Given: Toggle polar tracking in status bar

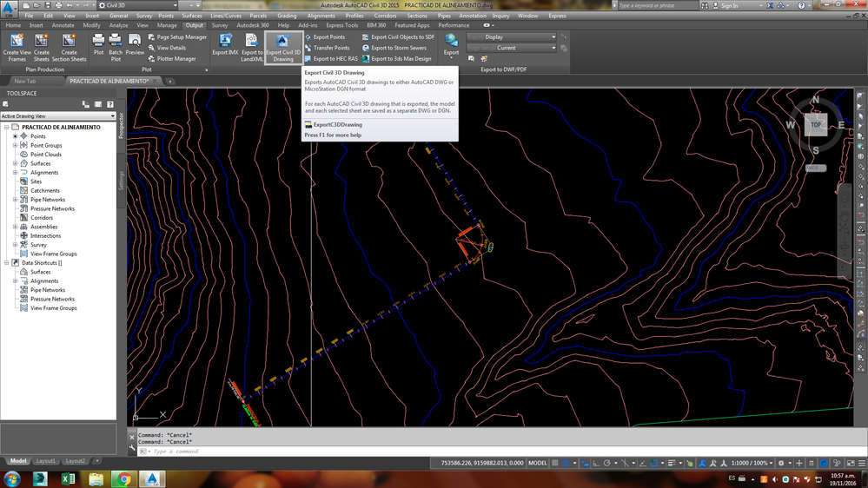Looking at the screenshot, I should tap(607, 463).
